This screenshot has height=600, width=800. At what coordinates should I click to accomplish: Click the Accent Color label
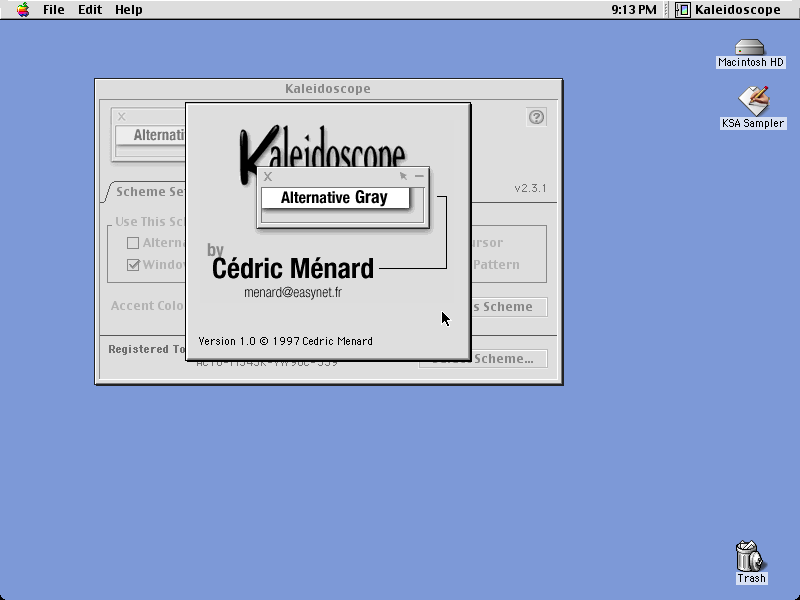pyautogui.click(x=148, y=306)
